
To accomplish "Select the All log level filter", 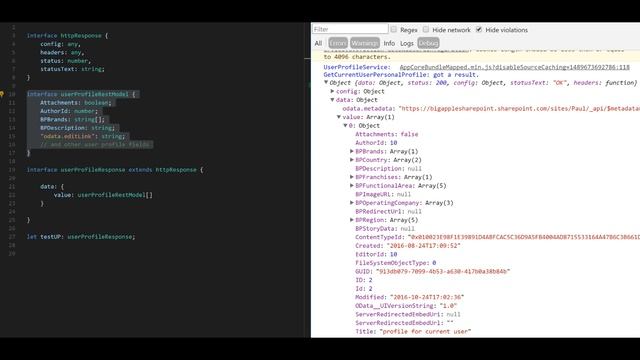I will 318,43.
